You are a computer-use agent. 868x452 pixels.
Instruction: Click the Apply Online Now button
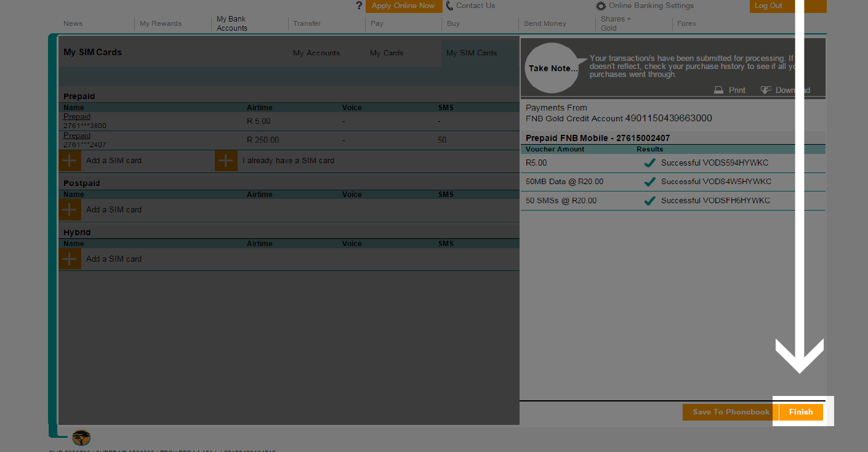[403, 6]
